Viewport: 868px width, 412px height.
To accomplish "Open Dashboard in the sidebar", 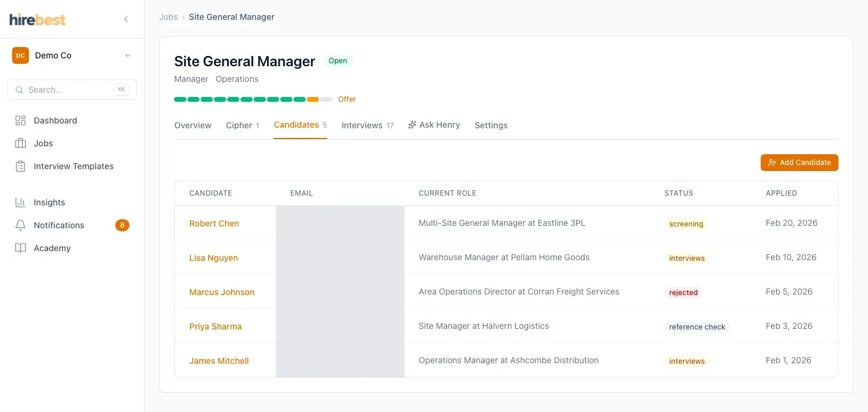I will (72, 120).
